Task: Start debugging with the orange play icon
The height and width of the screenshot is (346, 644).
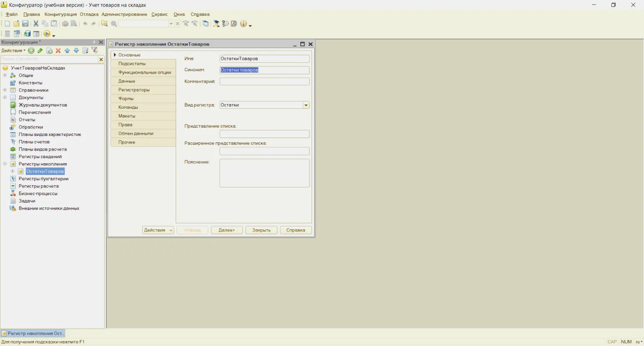Action: pos(47,34)
